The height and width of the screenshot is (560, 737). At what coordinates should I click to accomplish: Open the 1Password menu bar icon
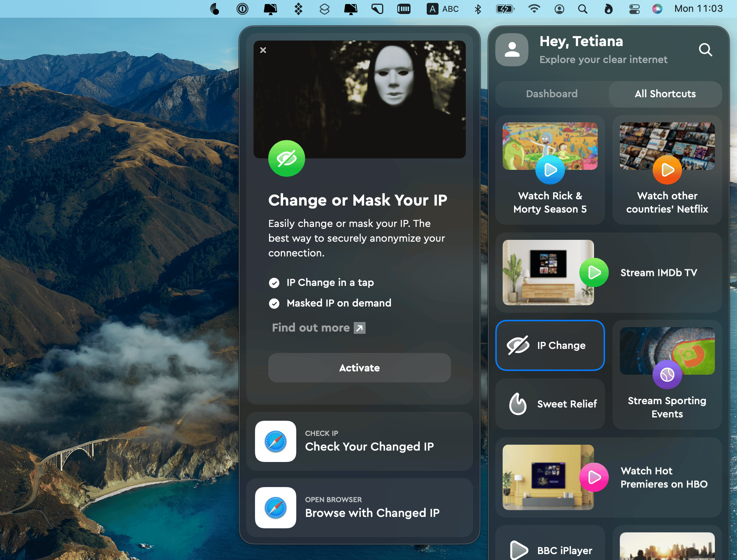(x=242, y=9)
